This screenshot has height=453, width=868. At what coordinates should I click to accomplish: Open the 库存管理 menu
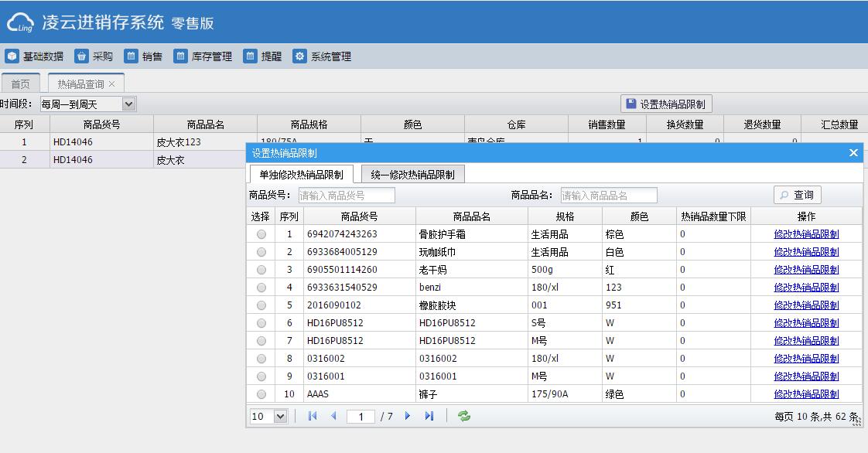coord(203,56)
